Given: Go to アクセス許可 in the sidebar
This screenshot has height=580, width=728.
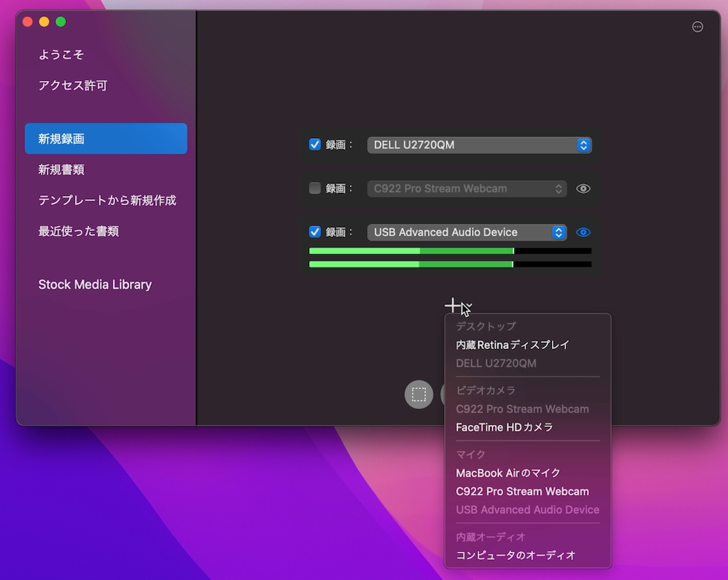Looking at the screenshot, I should click(73, 85).
